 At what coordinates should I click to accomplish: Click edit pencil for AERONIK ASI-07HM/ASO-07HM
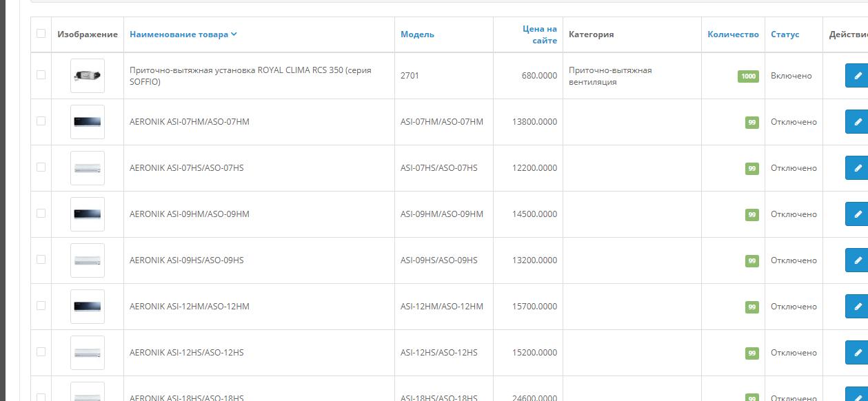857,122
